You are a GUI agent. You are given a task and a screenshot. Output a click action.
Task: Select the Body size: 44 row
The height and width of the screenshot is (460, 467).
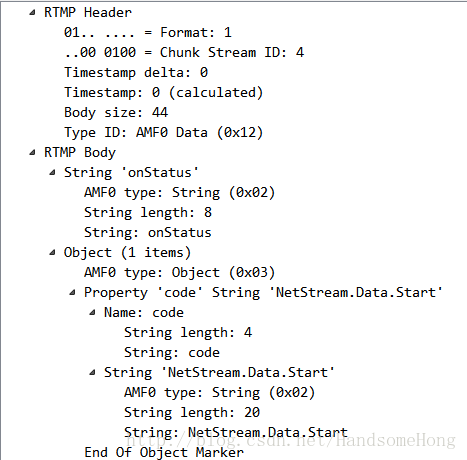(116, 113)
